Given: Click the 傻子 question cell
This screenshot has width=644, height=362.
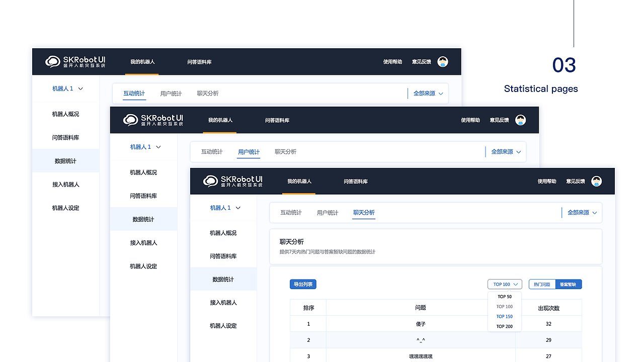Looking at the screenshot, I should click(421, 324).
